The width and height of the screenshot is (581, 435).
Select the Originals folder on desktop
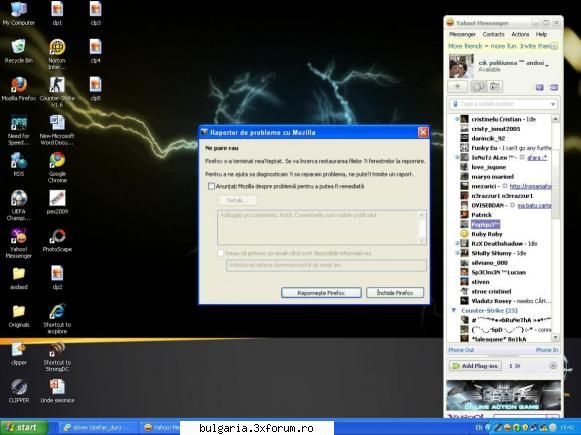tap(19, 316)
